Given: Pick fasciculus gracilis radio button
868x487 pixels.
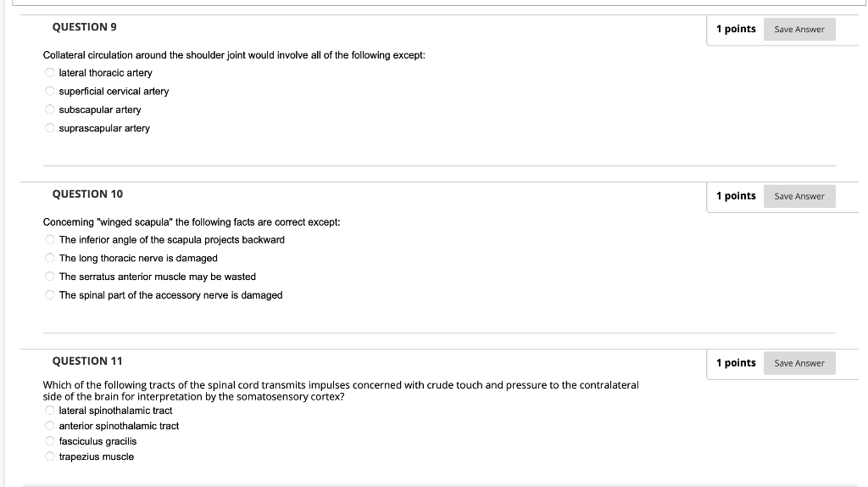Looking at the screenshot, I should pyautogui.click(x=50, y=441).
